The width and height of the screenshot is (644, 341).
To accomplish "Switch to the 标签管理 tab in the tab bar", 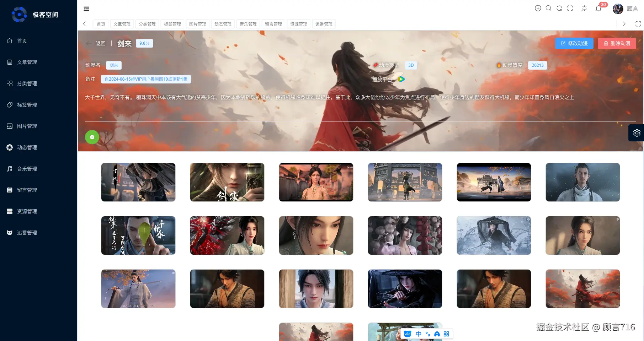I will click(x=172, y=24).
